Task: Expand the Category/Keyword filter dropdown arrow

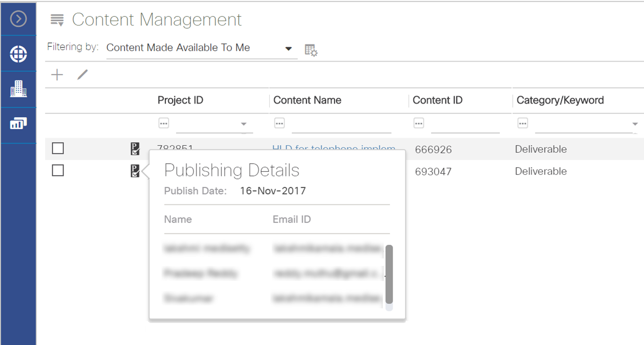Action: click(x=636, y=124)
